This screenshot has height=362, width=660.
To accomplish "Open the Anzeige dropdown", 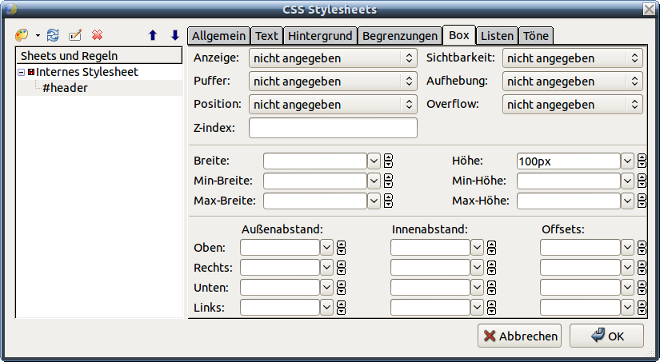I will point(333,58).
